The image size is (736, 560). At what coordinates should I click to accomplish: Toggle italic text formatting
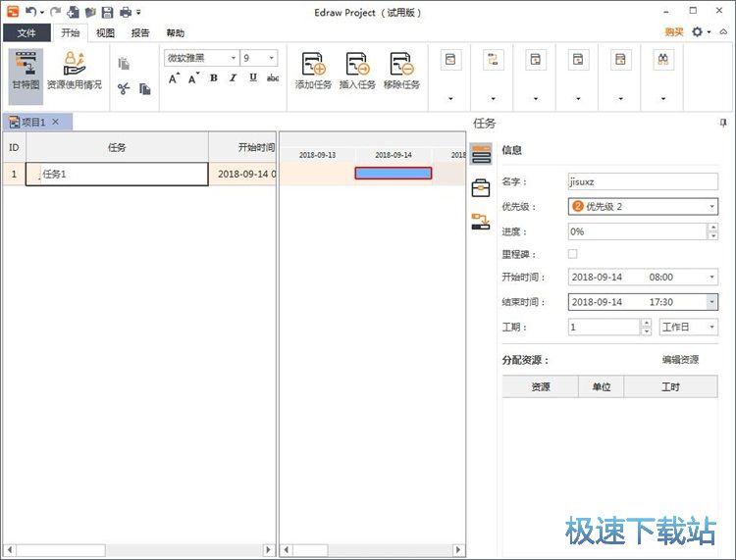coord(233,78)
